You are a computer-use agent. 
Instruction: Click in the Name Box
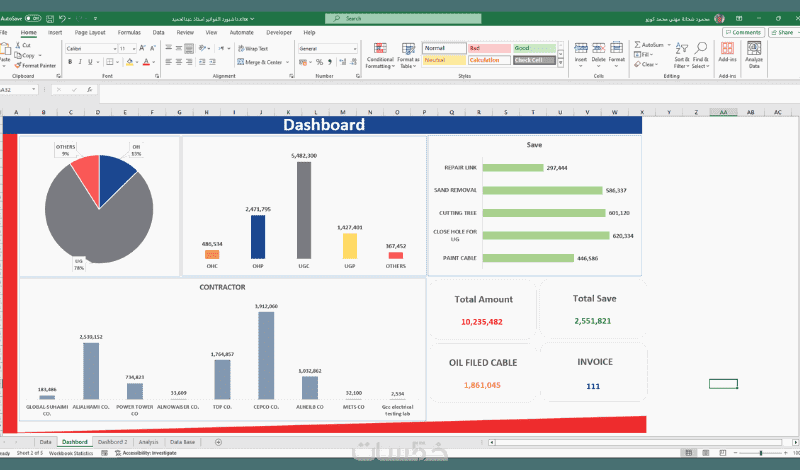(19, 90)
